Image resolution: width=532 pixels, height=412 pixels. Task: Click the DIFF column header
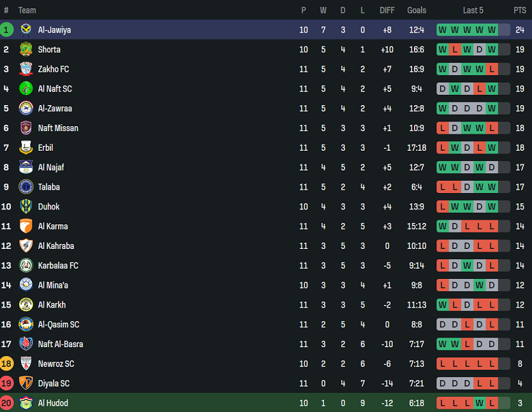click(x=387, y=10)
